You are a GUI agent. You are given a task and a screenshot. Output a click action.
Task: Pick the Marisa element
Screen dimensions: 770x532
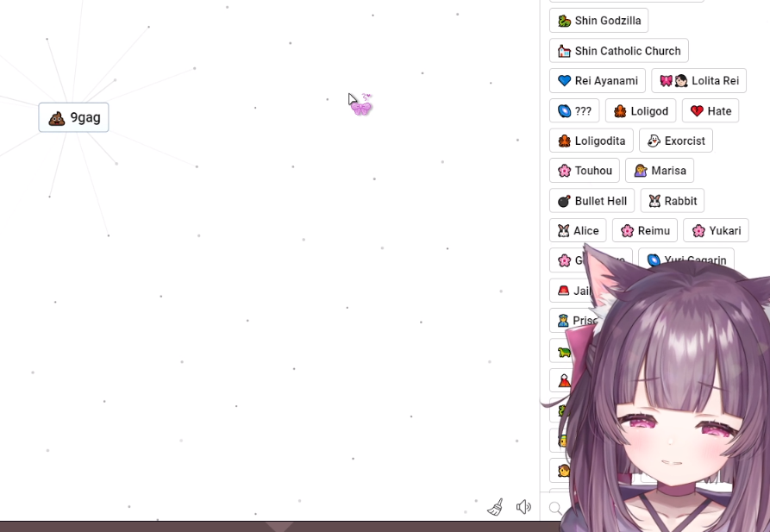[x=660, y=171]
